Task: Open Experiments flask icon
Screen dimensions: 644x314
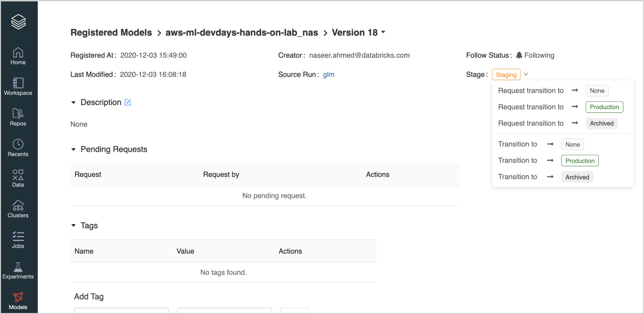Action: click(x=18, y=270)
